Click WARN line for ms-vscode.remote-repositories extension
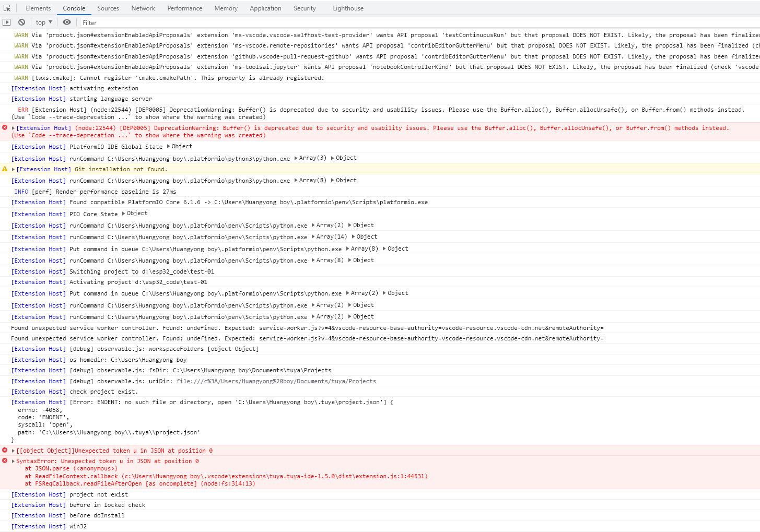The height and width of the screenshot is (532, 760). pos(387,45)
